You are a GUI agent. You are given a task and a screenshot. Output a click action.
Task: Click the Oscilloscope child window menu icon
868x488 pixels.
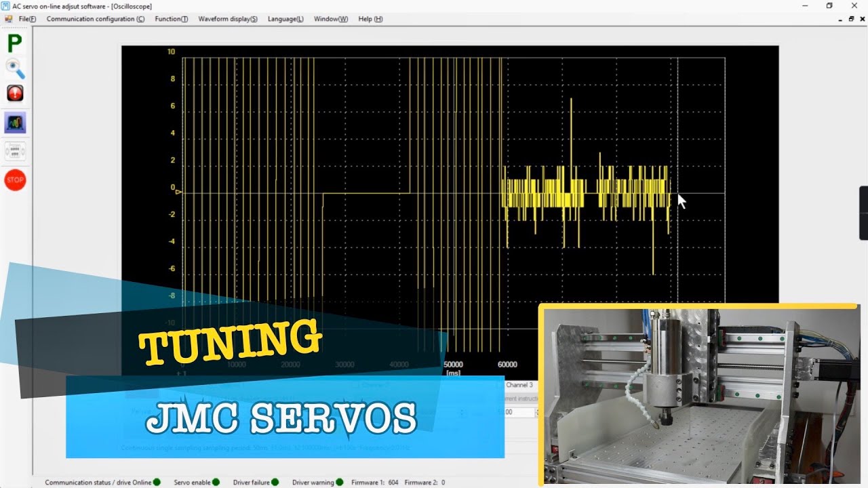click(x=9, y=19)
